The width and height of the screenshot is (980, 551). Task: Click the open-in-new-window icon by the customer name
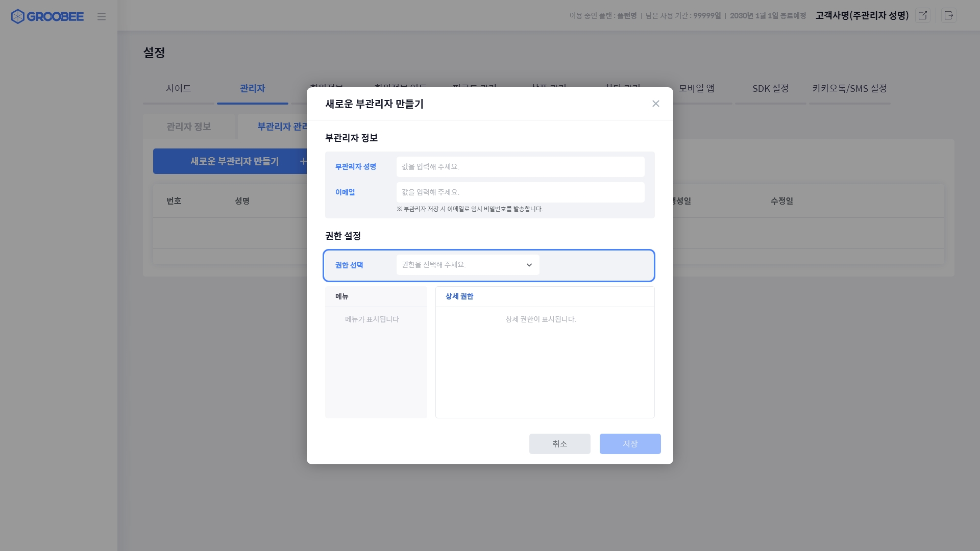pos(923,15)
